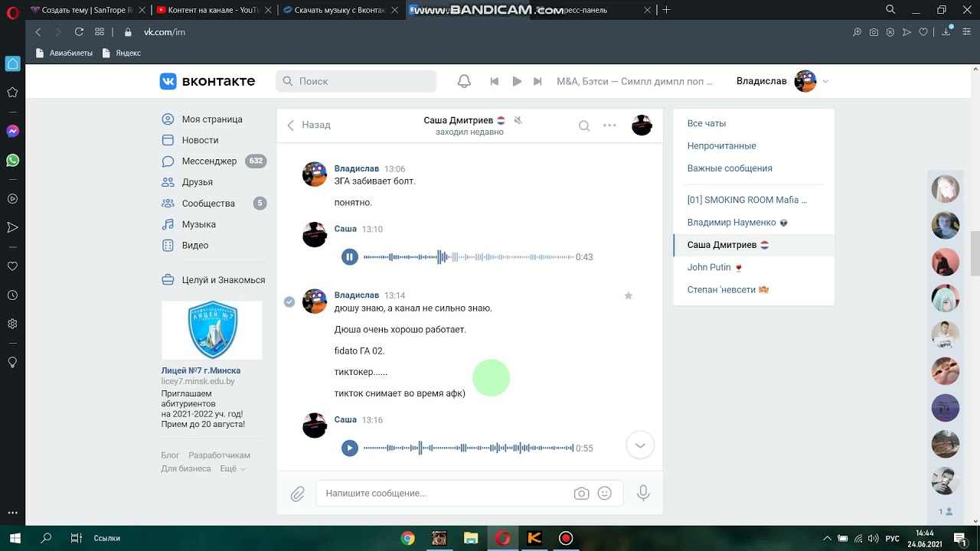Go to VK home via ВКонтакте logo
This screenshot has height=551, width=980.
point(207,81)
